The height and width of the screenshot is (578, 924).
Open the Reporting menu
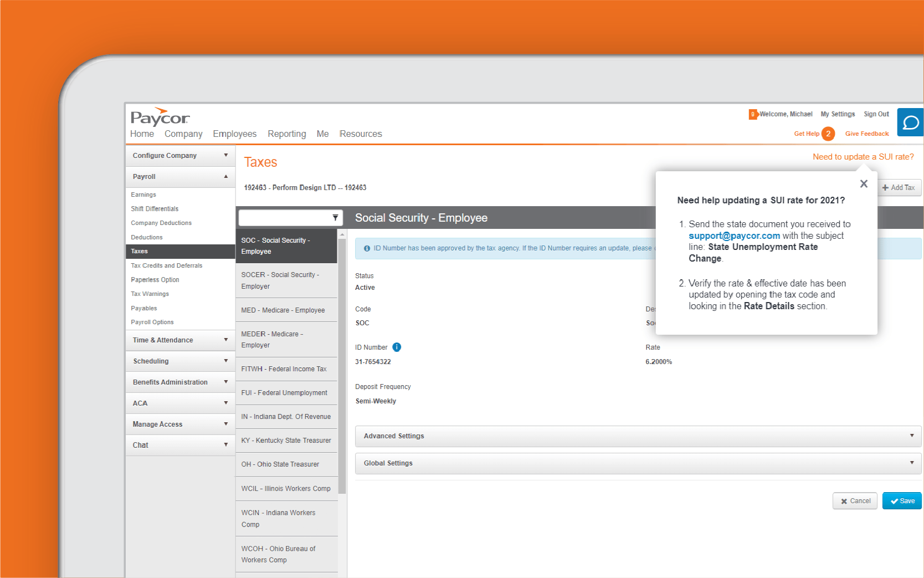(287, 134)
